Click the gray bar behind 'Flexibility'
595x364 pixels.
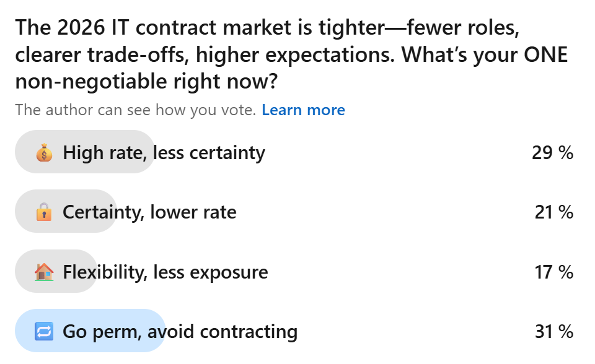(x=56, y=271)
